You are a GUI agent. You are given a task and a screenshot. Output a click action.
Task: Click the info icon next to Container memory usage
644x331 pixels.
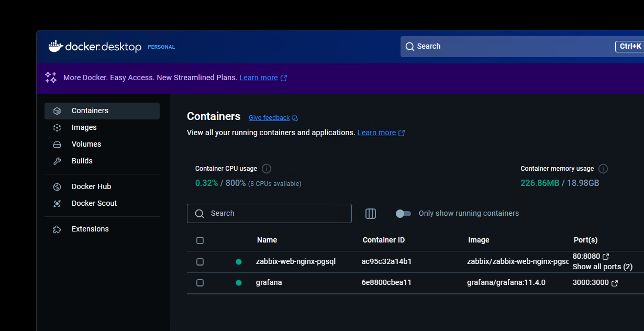point(603,169)
